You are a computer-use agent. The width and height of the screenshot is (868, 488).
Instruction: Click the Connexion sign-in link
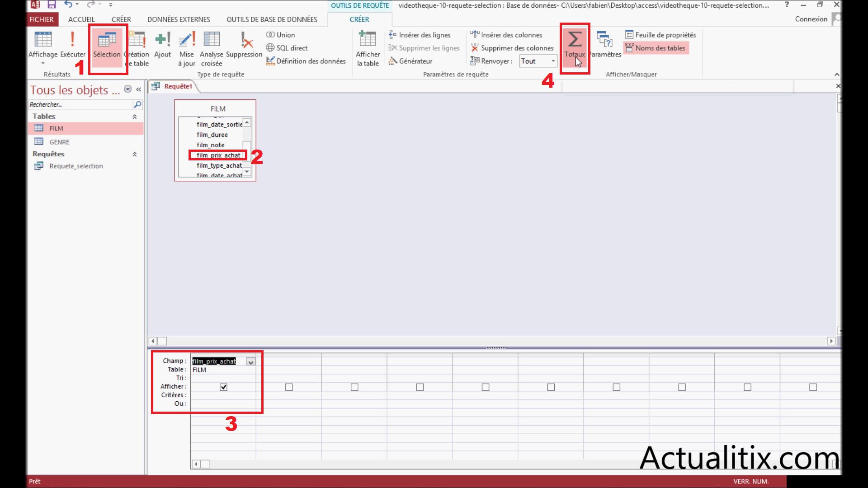(x=811, y=19)
